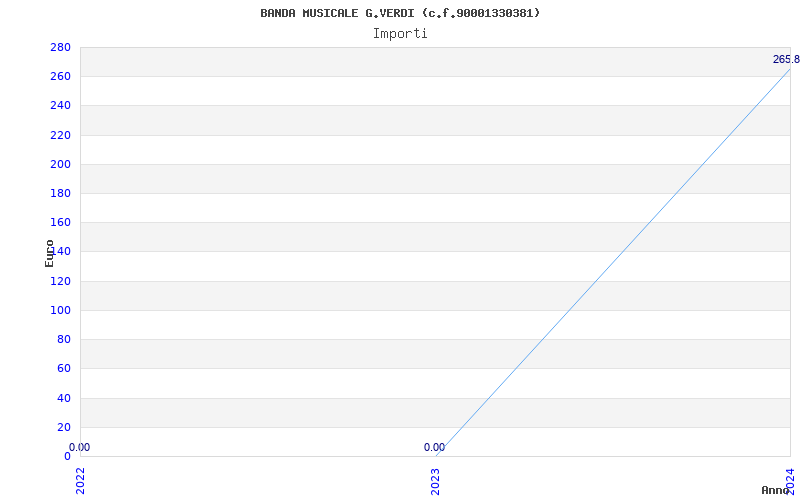Click the Euro y-axis title
Viewport: 800px width, 500px height.
(49, 253)
